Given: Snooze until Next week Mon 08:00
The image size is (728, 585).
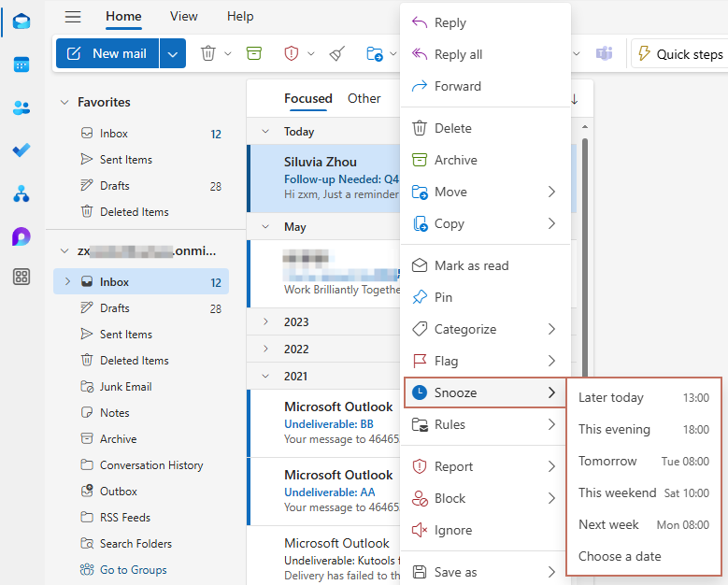Looking at the screenshot, I should [644, 524].
